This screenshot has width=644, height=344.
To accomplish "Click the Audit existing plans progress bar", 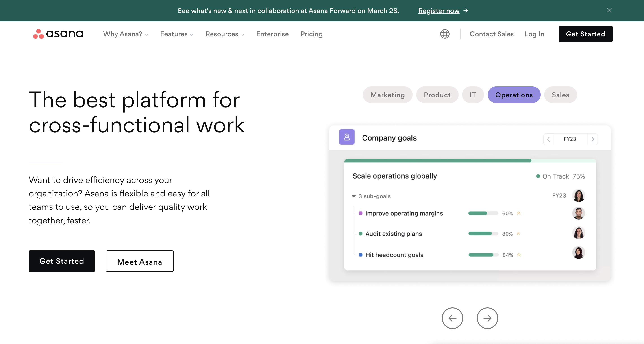I will tap(483, 233).
